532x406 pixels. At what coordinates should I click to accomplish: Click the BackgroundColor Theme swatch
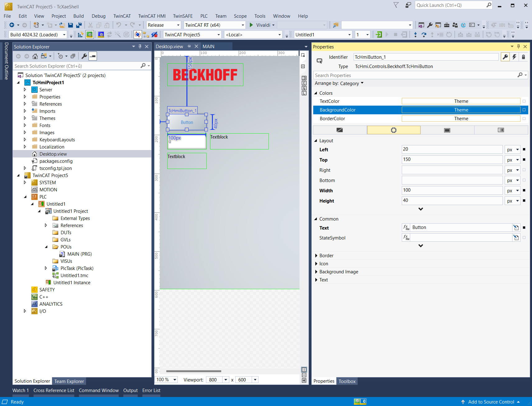pyautogui.click(x=461, y=110)
